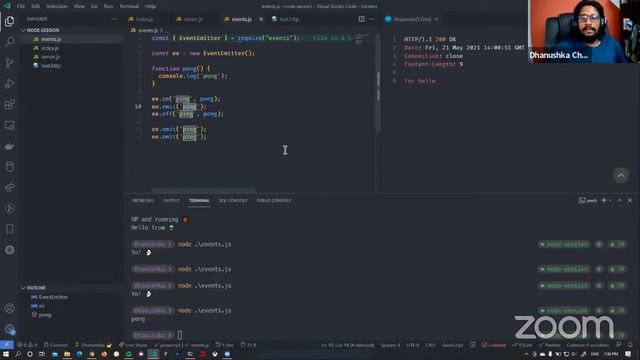Viewport: 640px width, 360px height.
Task: Open the editor More Actions ellipsis
Action: (x=372, y=19)
